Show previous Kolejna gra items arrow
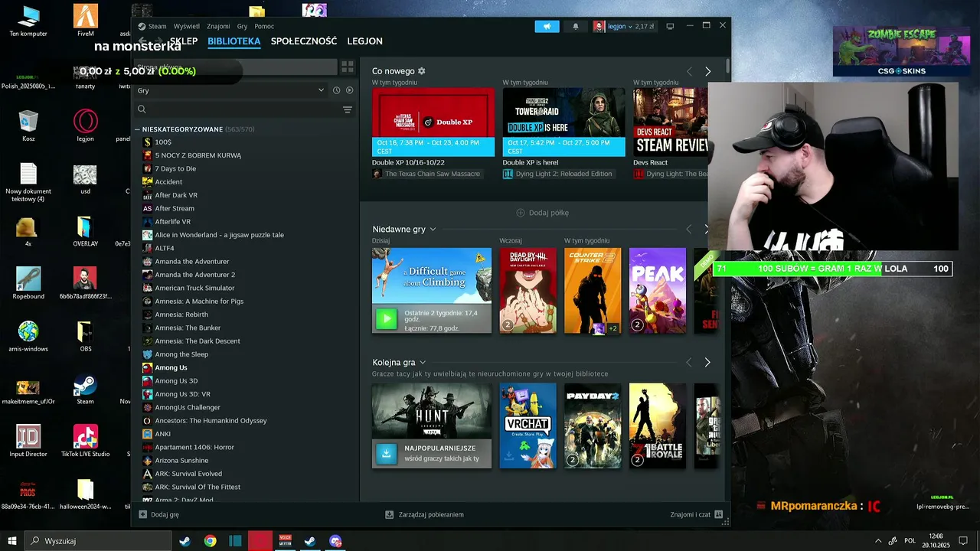Image resolution: width=980 pixels, height=551 pixels. tap(689, 362)
